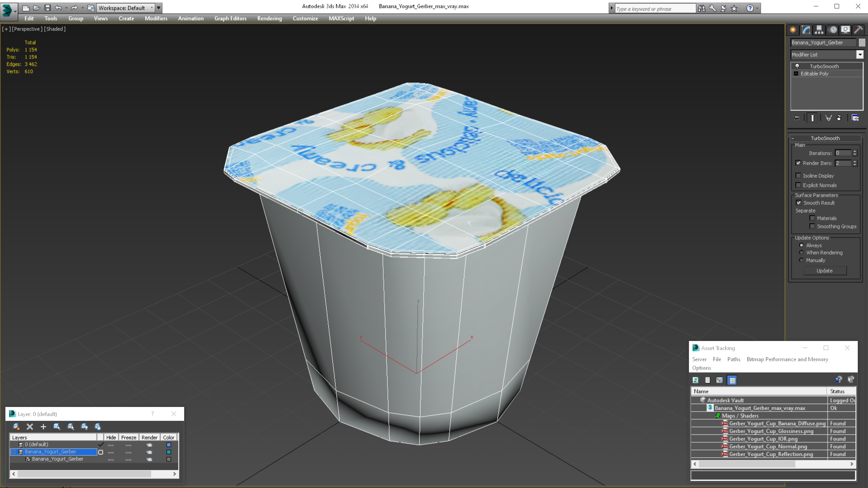
Task: Click Table View icon in Asset Tracking
Action: pos(732,380)
